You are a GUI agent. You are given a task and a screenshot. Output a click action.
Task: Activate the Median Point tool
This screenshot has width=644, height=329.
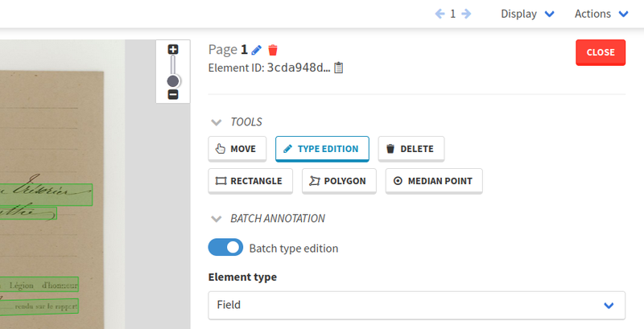[434, 181]
